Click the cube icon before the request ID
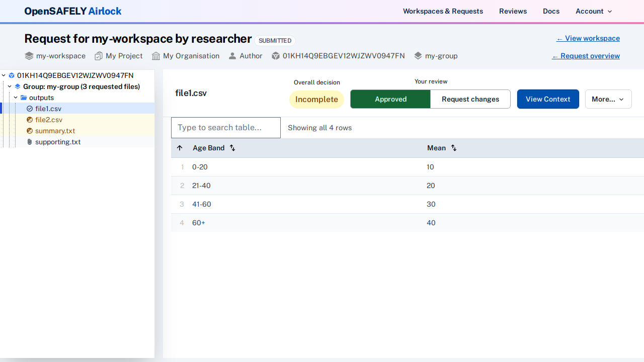644x362 pixels. click(276, 56)
